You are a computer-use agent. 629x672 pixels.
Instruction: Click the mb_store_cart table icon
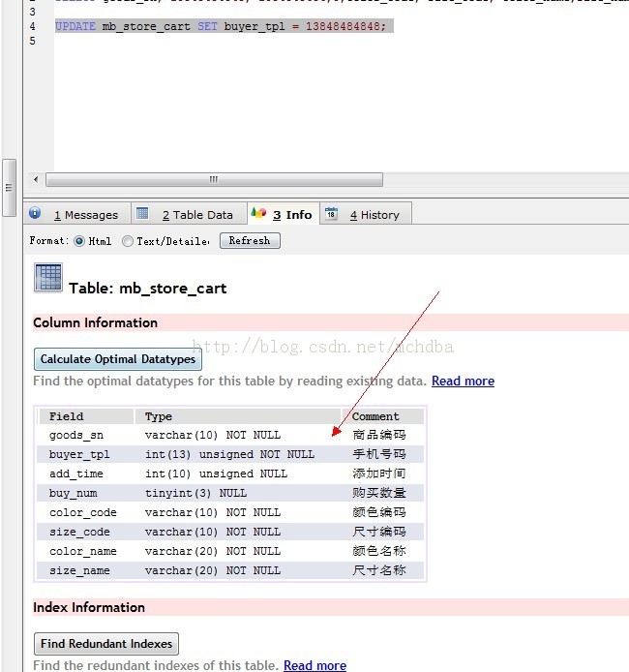click(x=48, y=277)
